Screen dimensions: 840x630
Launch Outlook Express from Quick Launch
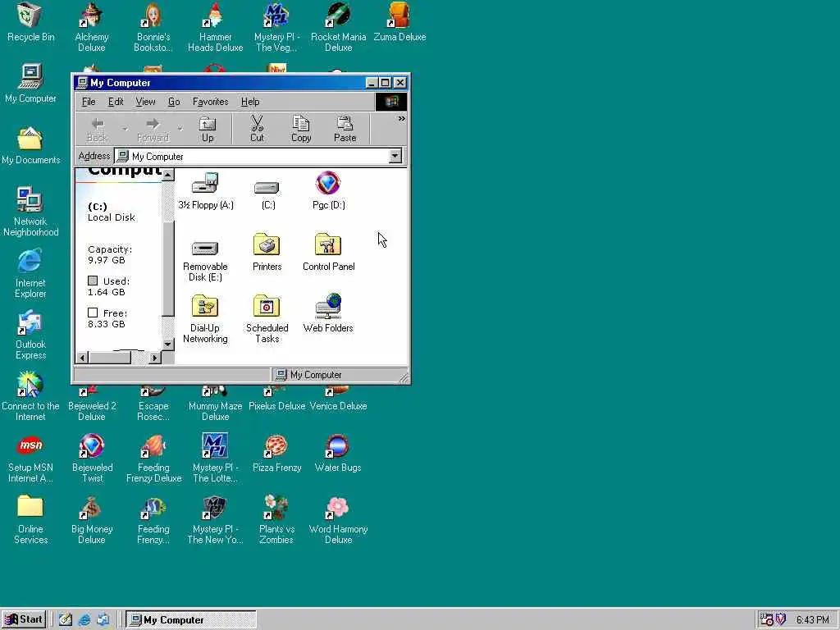103,620
